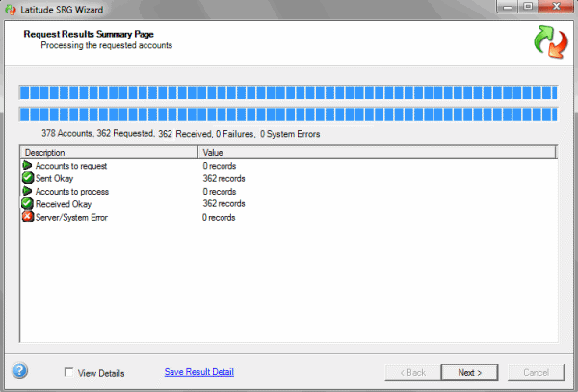Click the Cancel button

[536, 373]
